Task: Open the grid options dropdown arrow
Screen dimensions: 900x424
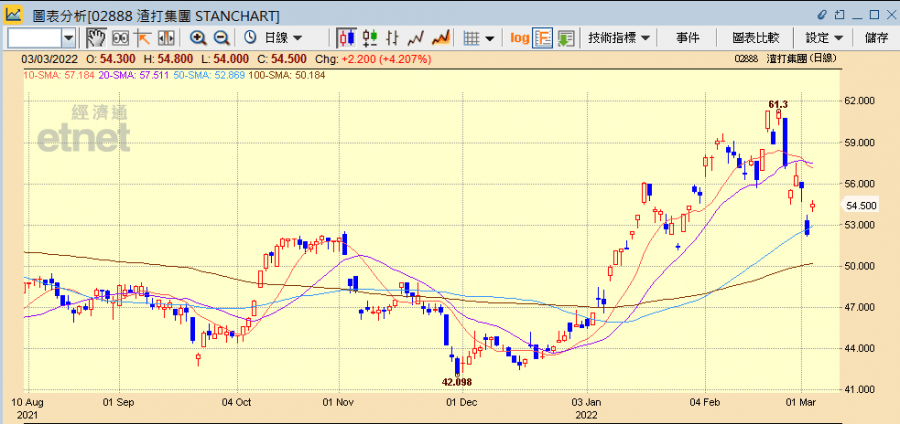Action: (x=490, y=39)
